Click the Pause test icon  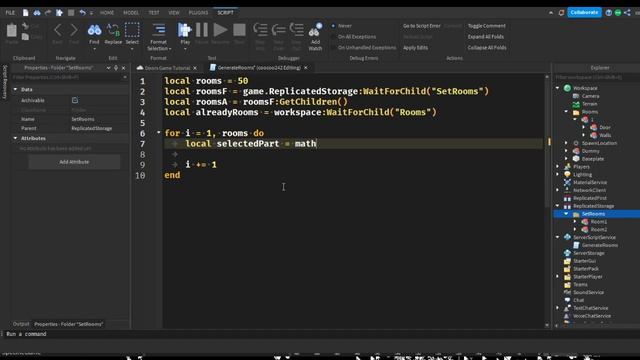tap(202, 30)
